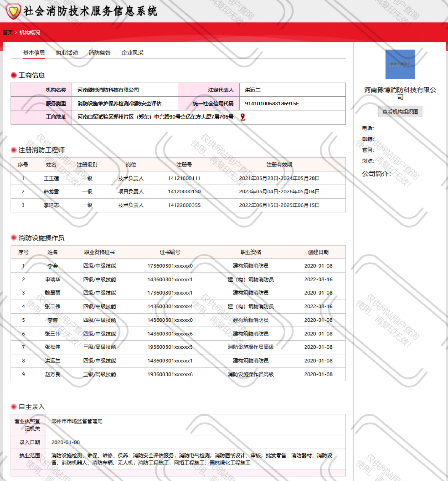
Task: Select engineer row 李浩志
Action: coord(178,205)
